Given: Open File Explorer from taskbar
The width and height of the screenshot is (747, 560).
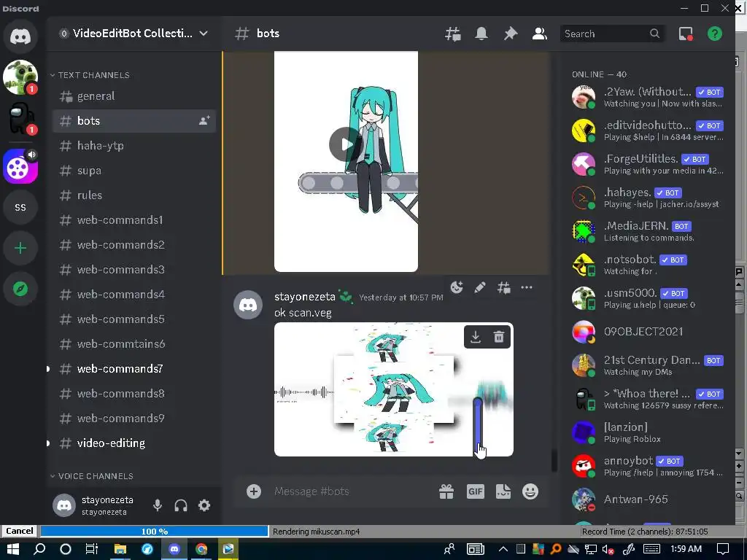Looking at the screenshot, I should 120,549.
